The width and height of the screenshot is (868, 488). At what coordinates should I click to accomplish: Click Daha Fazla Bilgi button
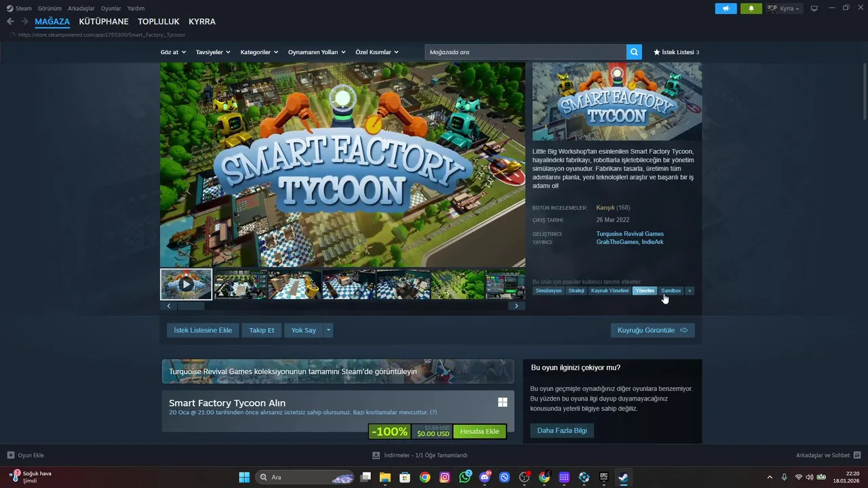coord(562,430)
